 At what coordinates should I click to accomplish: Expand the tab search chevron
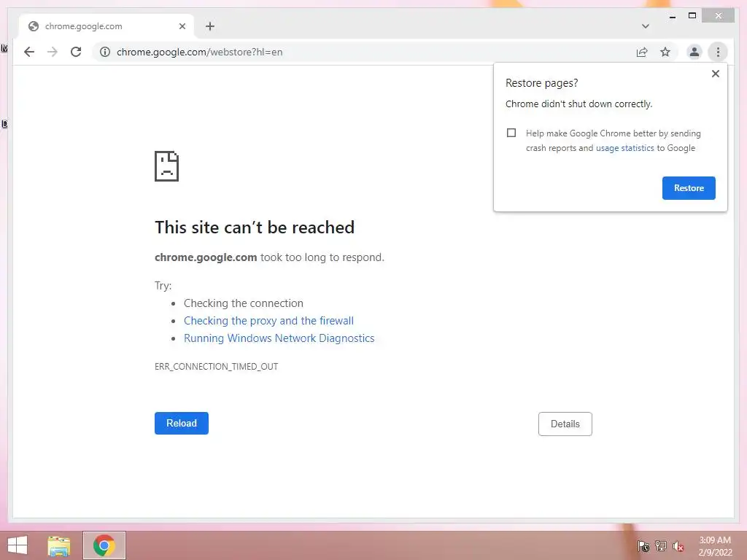(645, 26)
